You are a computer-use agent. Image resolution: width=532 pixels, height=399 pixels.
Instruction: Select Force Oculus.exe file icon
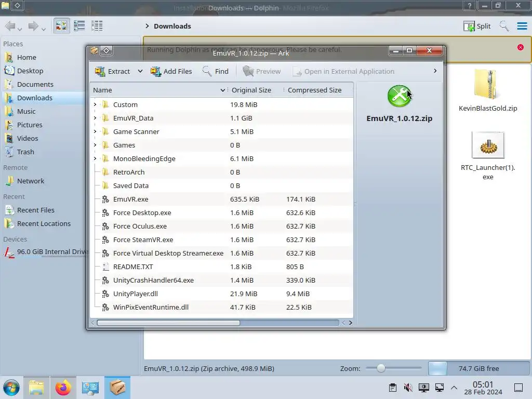click(105, 227)
